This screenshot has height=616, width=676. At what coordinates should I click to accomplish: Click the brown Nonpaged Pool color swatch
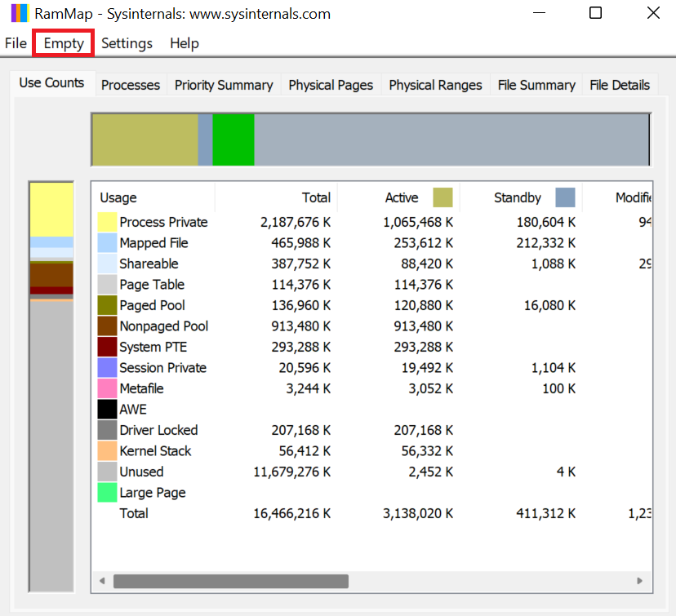107,326
